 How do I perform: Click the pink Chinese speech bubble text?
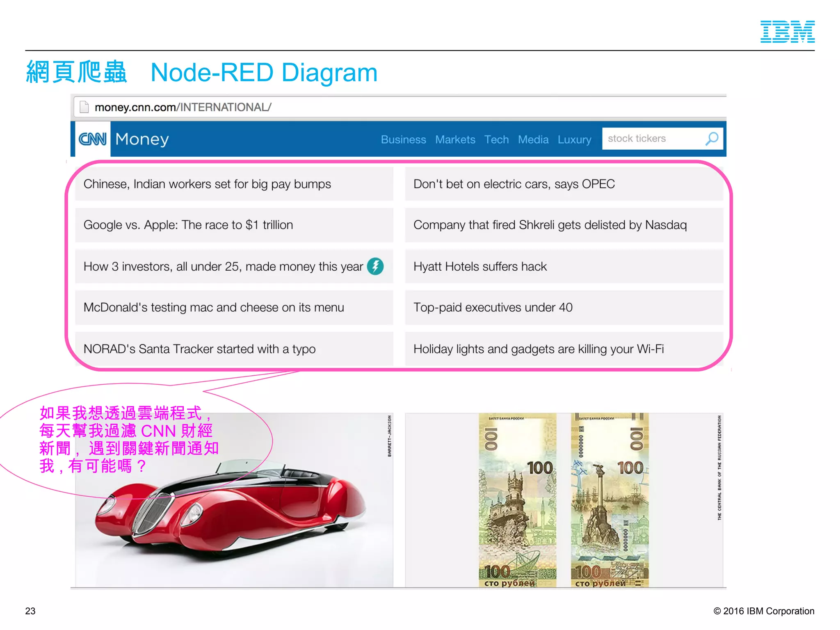[x=129, y=439]
